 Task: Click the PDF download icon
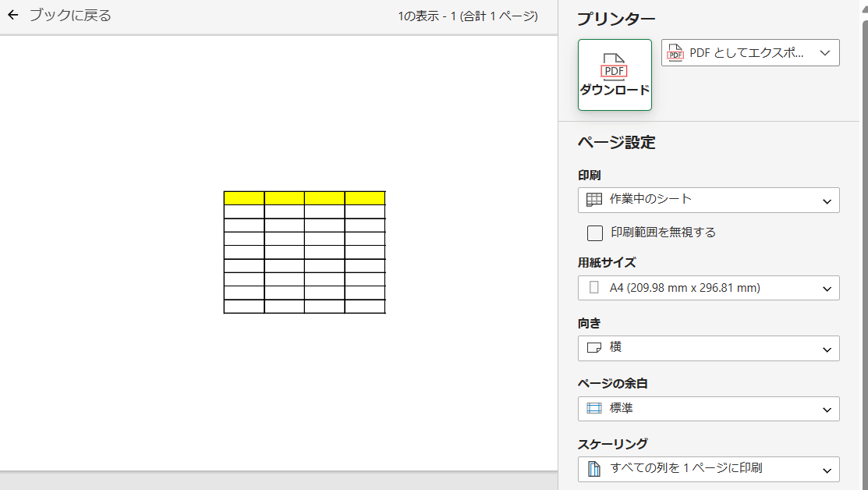pyautogui.click(x=614, y=67)
